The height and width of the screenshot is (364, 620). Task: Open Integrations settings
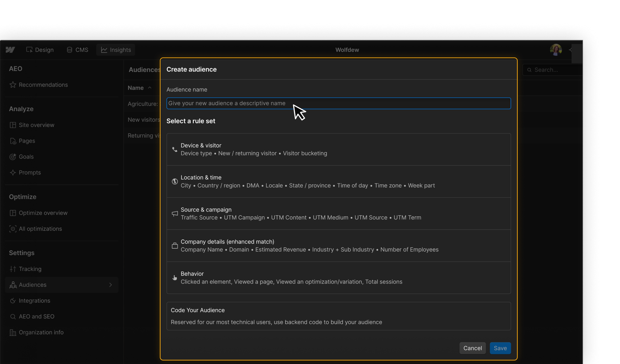pyautogui.click(x=62, y=301)
